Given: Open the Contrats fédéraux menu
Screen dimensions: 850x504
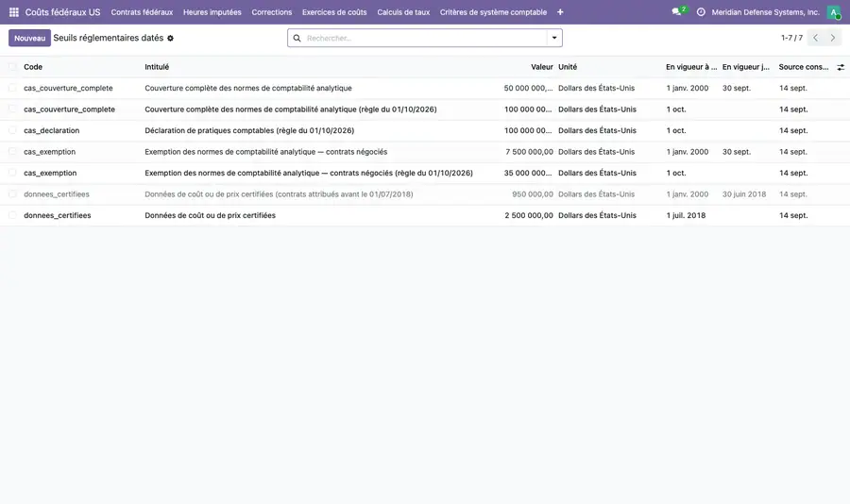Looking at the screenshot, I should coord(142,12).
